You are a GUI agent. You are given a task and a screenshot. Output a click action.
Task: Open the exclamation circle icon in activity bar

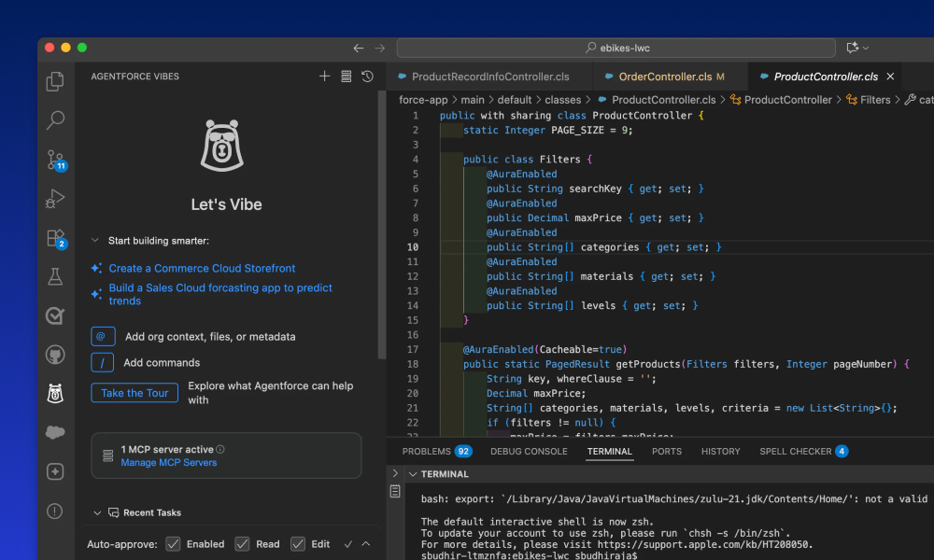(55, 511)
